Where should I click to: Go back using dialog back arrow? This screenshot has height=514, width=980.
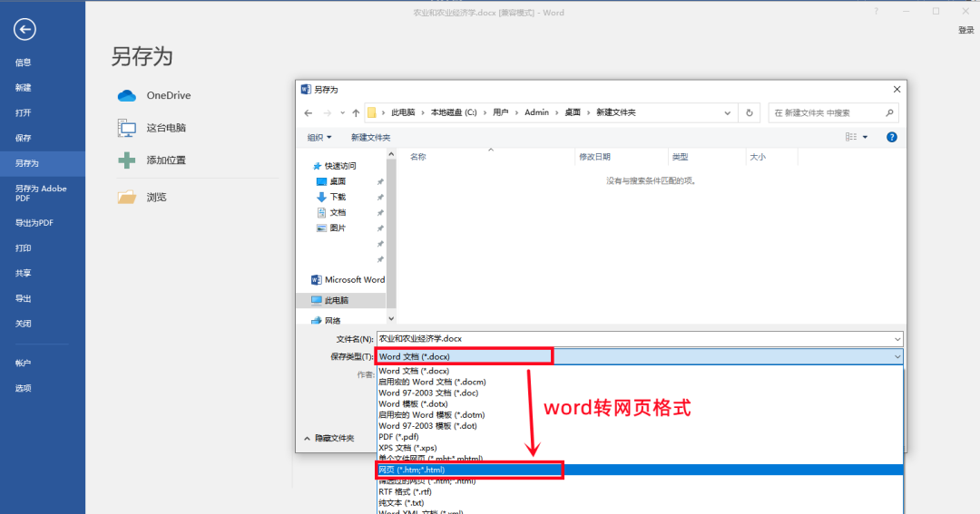309,113
